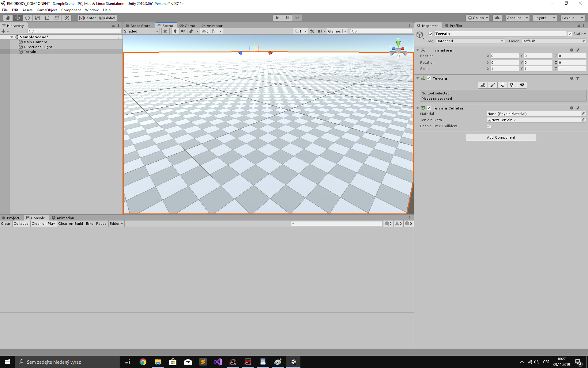
Task: Activate the Hand tool in the toolbar
Action: click(x=7, y=17)
